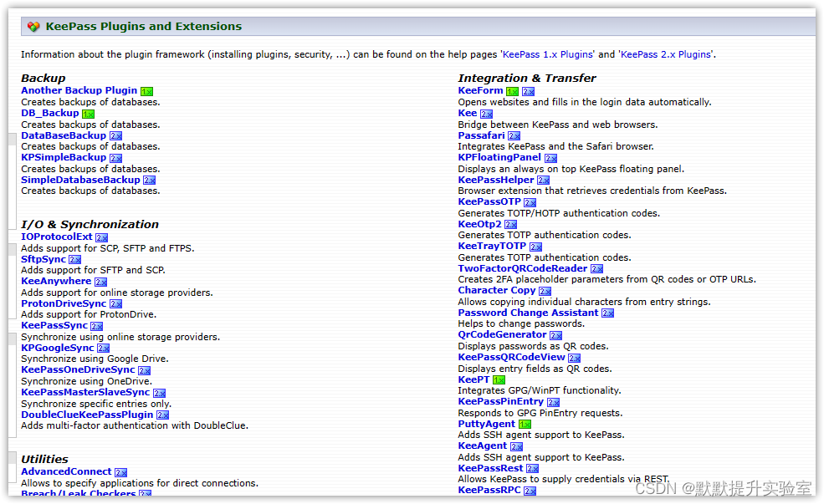
Task: Click the 2.x badge beside Passafari
Action: click(x=514, y=136)
